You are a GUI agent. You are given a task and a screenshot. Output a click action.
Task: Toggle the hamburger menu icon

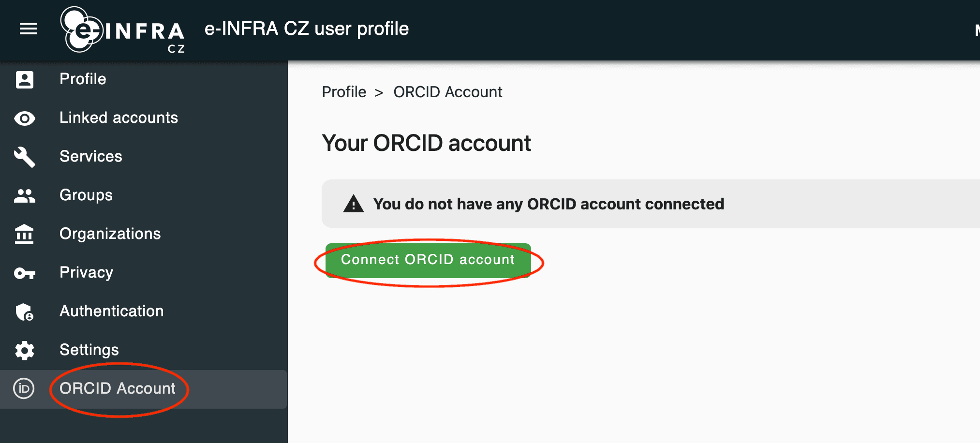point(29,29)
